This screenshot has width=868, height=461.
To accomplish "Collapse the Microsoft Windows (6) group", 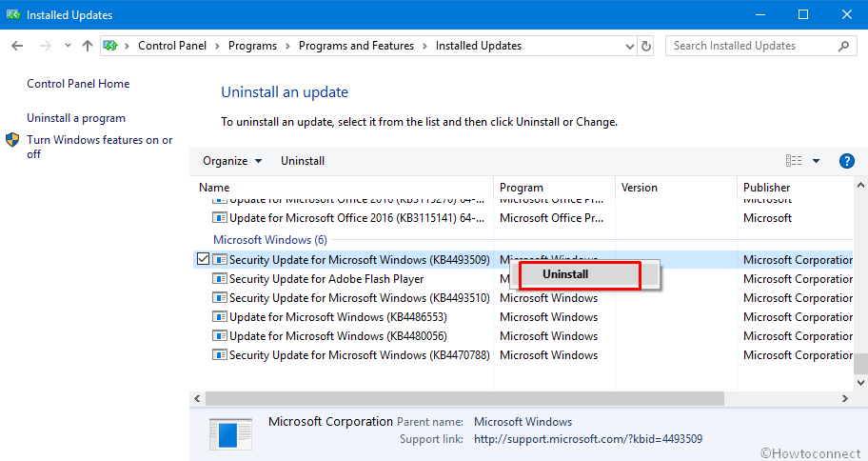I will (270, 240).
